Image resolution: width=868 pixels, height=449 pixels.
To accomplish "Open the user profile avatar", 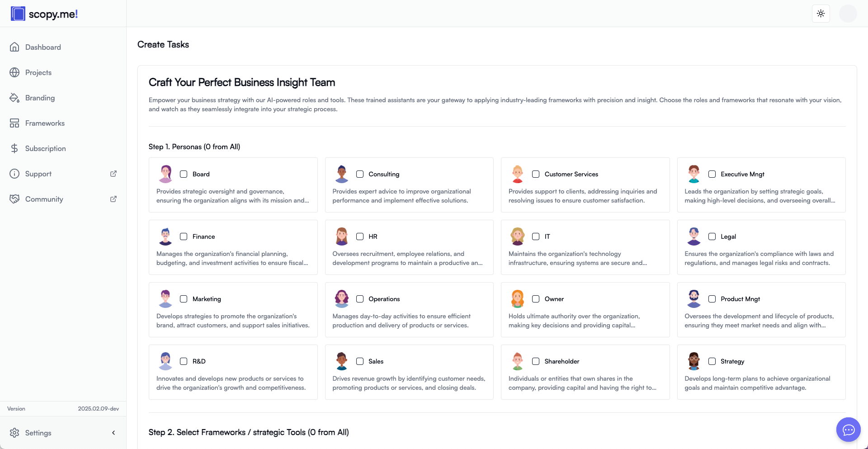I will (848, 14).
